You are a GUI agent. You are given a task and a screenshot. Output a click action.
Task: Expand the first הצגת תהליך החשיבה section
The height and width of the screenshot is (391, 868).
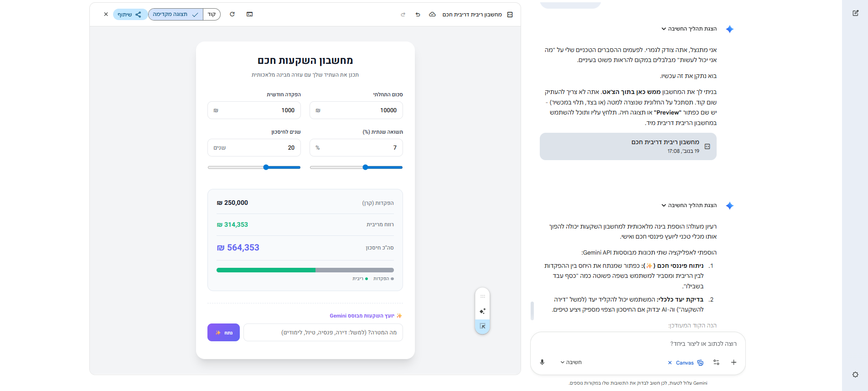coord(689,29)
